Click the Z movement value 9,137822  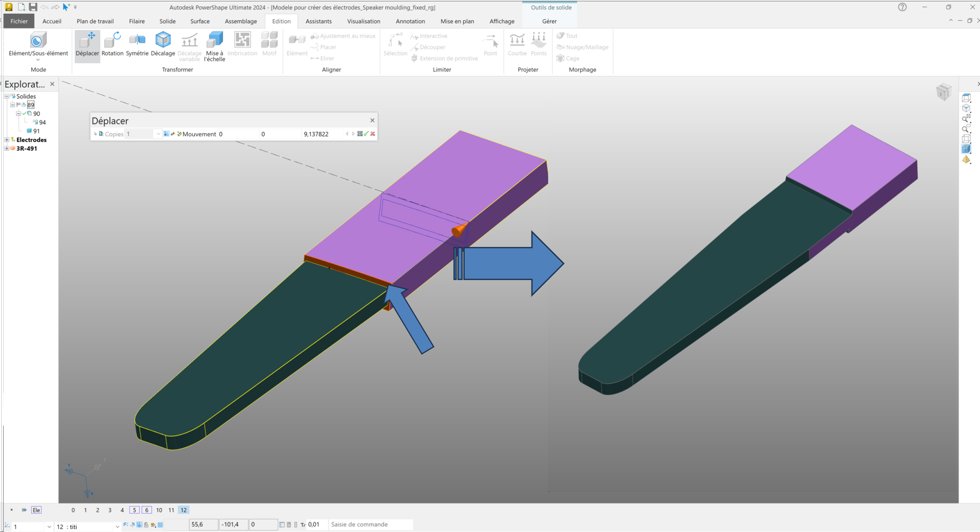[316, 134]
